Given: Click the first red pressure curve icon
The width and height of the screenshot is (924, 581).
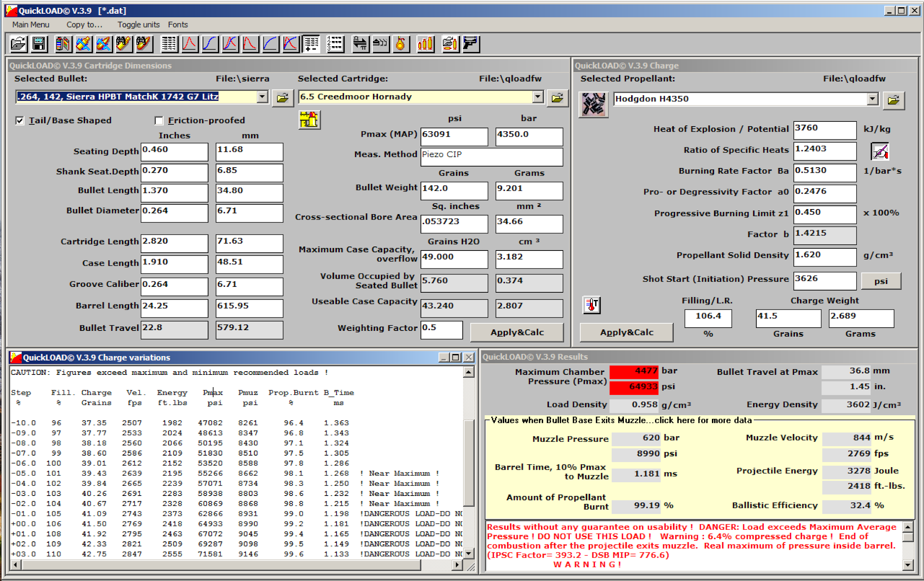Looking at the screenshot, I should (189, 44).
